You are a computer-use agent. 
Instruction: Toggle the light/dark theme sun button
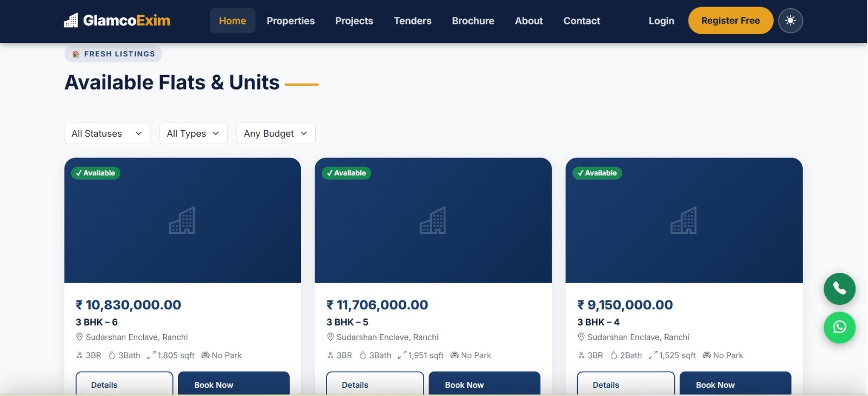pyautogui.click(x=790, y=21)
